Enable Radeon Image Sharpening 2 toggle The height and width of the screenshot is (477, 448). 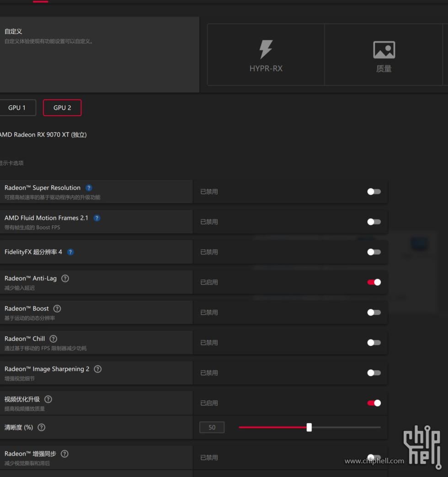(x=374, y=373)
